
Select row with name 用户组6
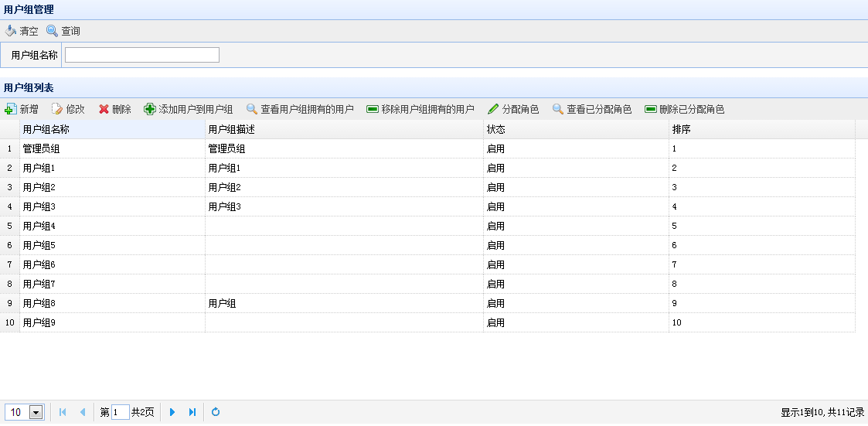427,264
